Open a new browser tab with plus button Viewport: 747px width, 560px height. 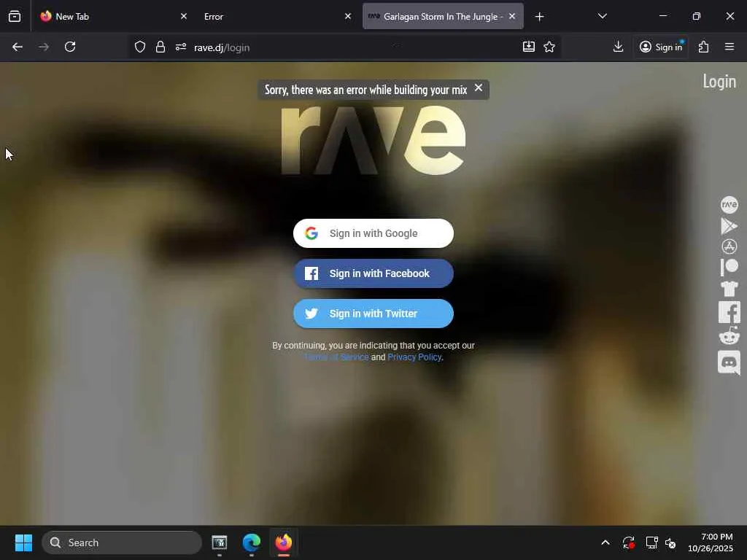coord(539,17)
